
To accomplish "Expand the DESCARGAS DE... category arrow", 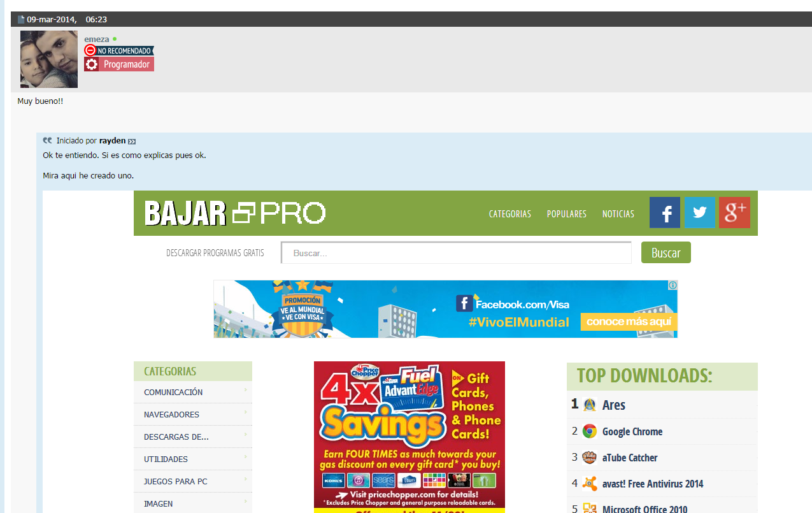I will click(245, 433).
